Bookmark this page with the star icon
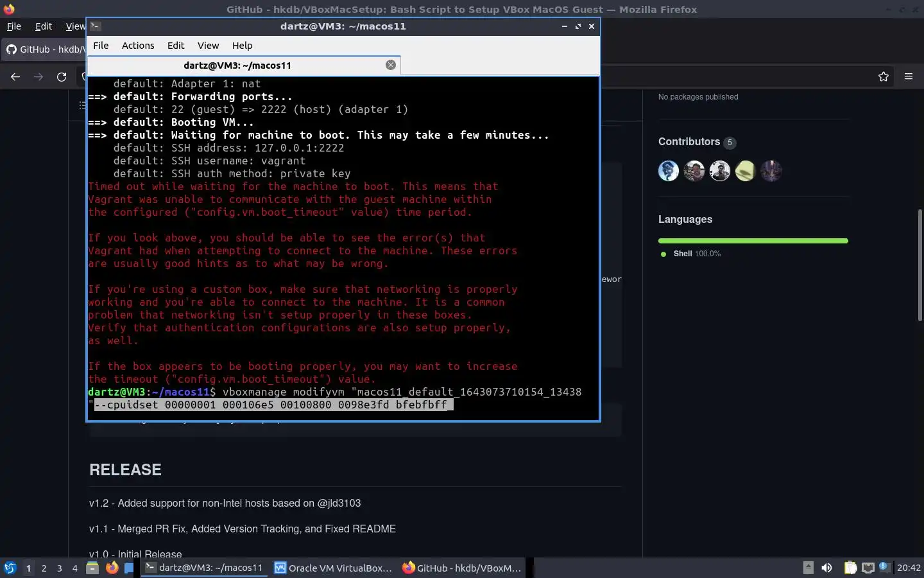The image size is (924, 578). [x=884, y=77]
